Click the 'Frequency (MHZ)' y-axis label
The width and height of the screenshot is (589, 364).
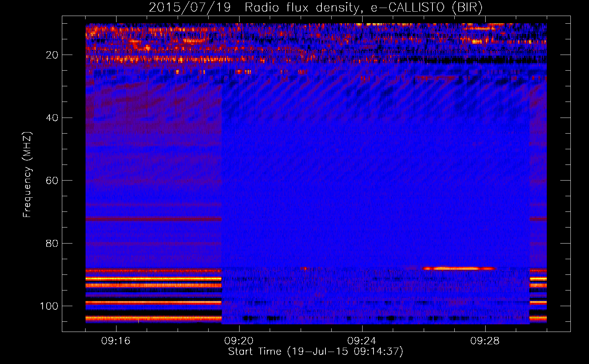27,175
